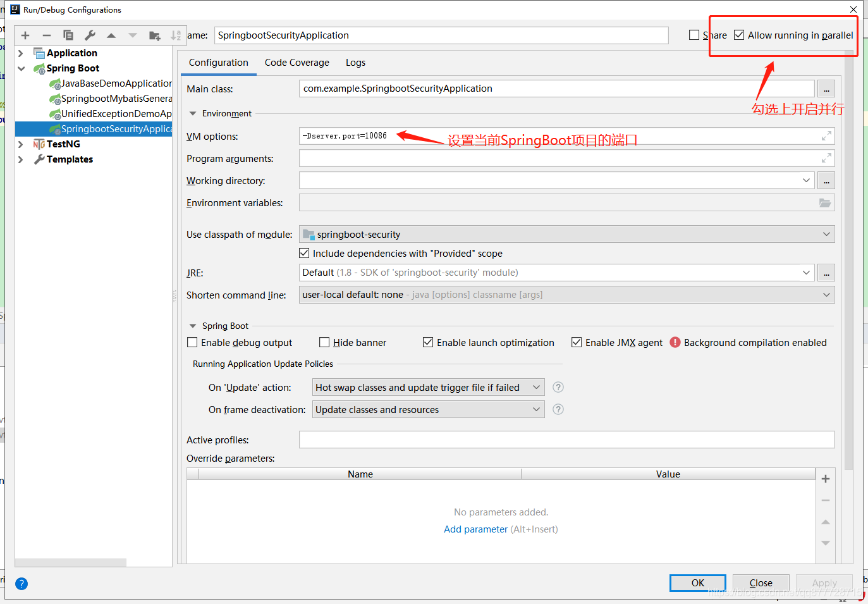This screenshot has height=604, width=868.
Task: Switch to the Code Coverage tab
Action: (297, 63)
